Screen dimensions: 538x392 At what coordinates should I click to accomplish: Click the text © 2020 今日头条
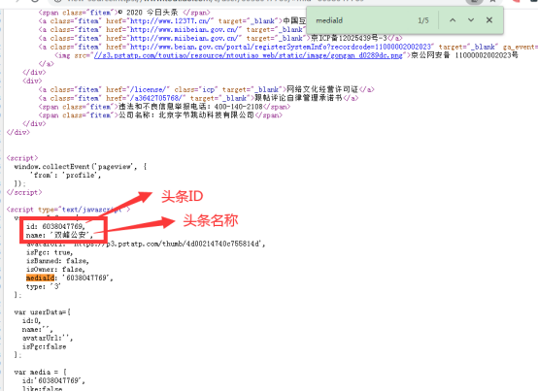click(148, 13)
